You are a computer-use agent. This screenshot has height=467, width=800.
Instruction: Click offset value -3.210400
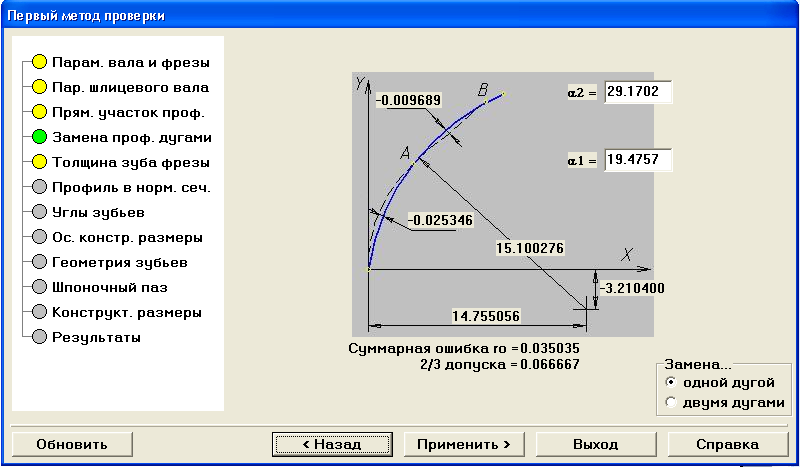(632, 288)
